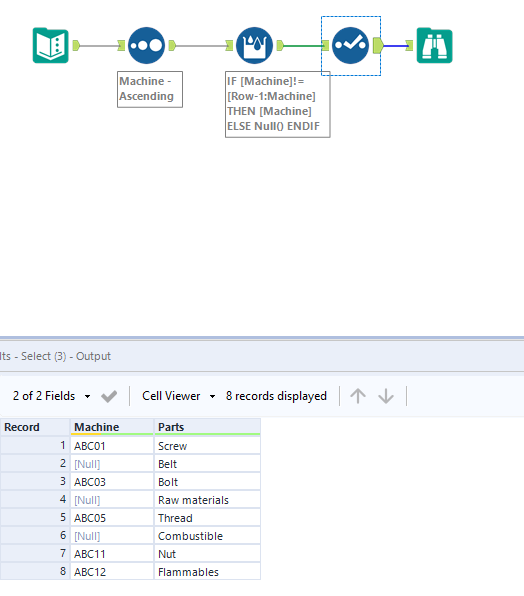The image size is (524, 596).
Task: Select the ABC05 machine cell
Action: 112,518
